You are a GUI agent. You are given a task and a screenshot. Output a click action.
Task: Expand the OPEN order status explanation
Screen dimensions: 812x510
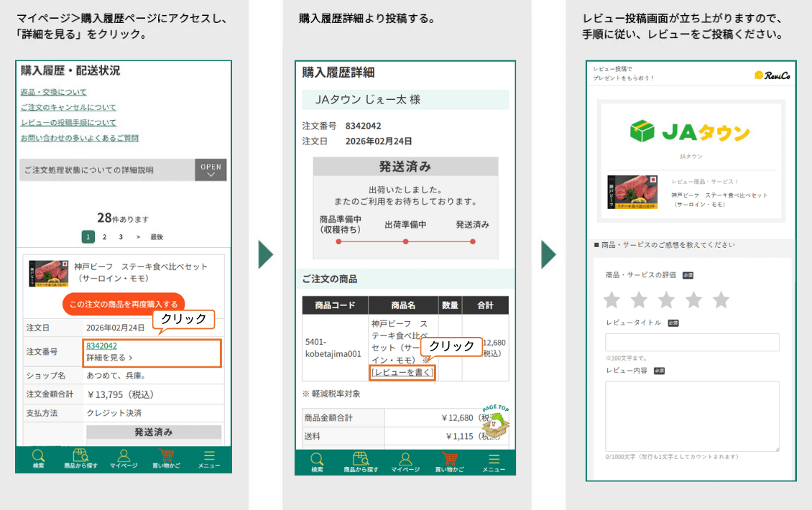pos(211,170)
